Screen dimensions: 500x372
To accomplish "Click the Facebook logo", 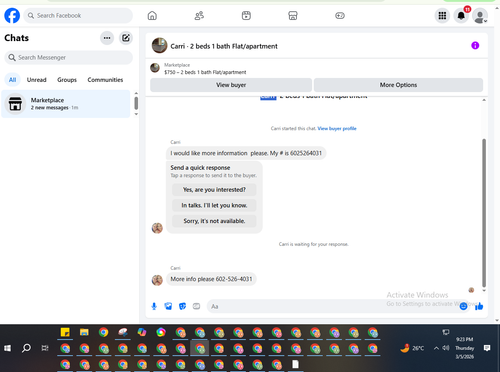I will 12,16.
